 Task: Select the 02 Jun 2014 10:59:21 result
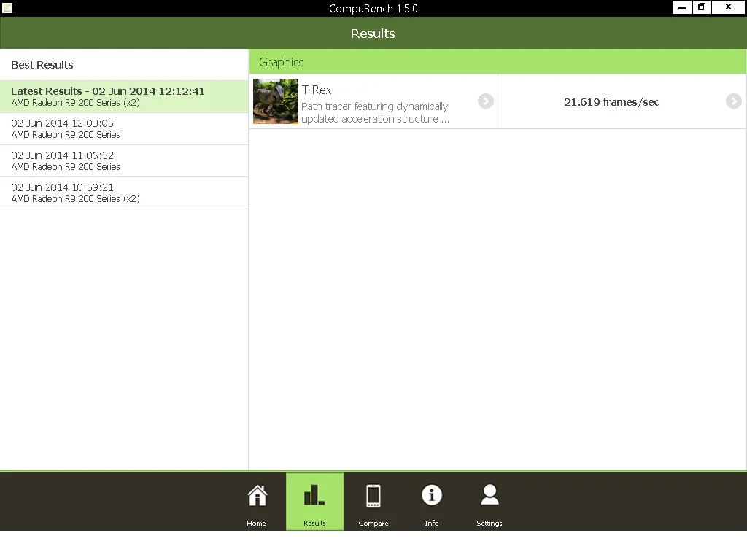pyautogui.click(x=124, y=192)
